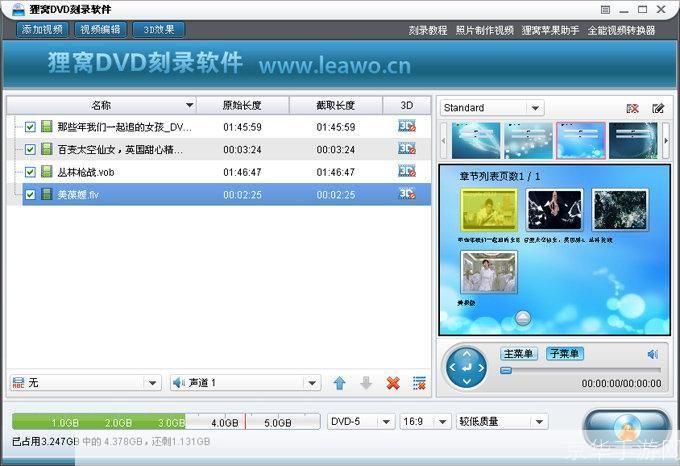Clear the video list icon

419,383
